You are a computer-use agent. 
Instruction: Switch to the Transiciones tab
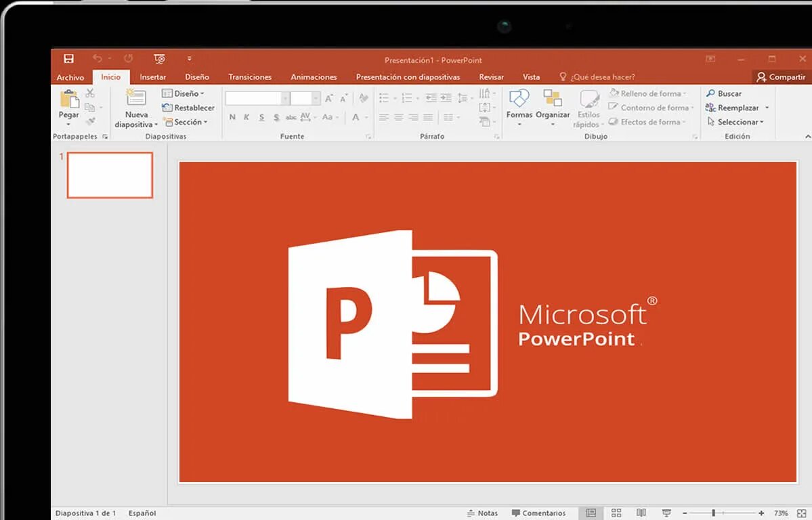(250, 77)
